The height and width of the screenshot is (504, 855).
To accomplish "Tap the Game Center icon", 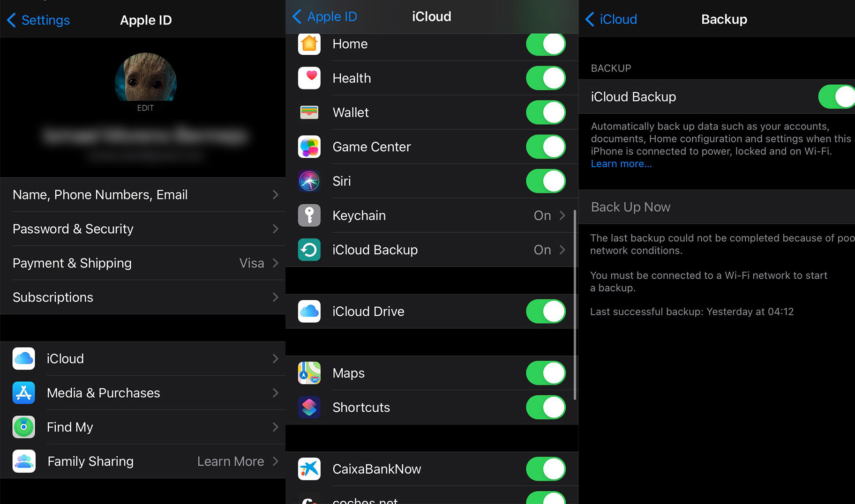I will (x=309, y=147).
